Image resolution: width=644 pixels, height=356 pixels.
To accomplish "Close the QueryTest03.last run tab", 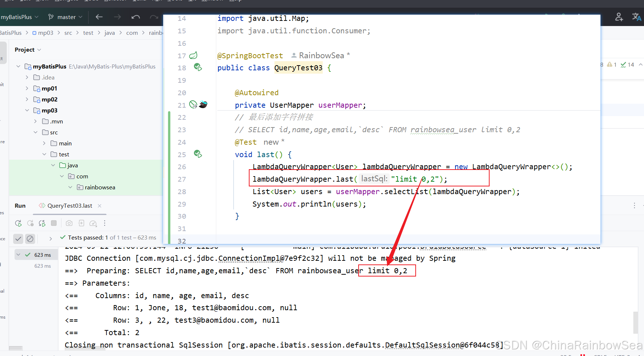I will pos(100,206).
